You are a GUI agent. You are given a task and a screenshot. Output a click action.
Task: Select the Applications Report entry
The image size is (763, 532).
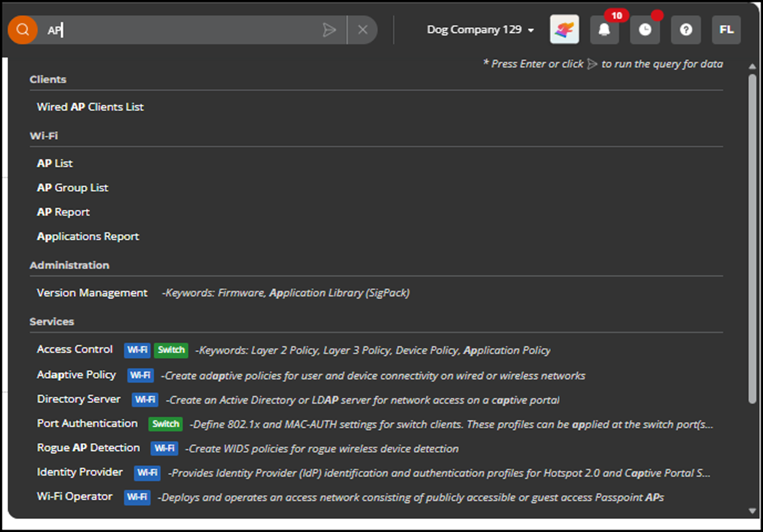(88, 236)
